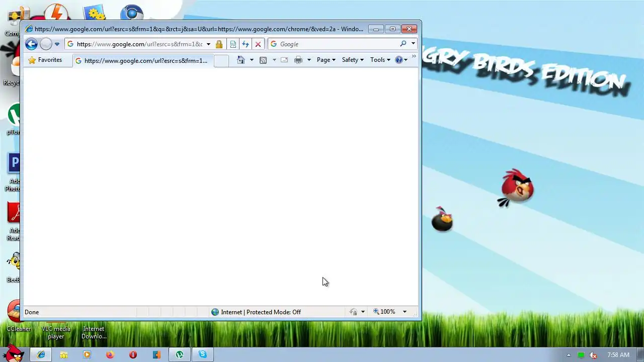Click the Done status text
Viewport: 644px width, 362px height.
click(32, 312)
